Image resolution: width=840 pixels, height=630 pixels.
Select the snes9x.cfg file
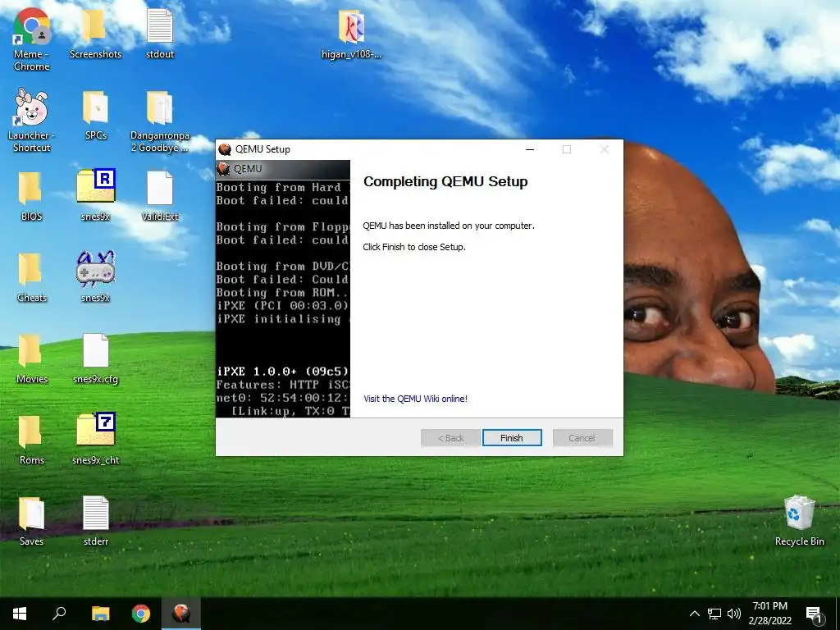95,358
